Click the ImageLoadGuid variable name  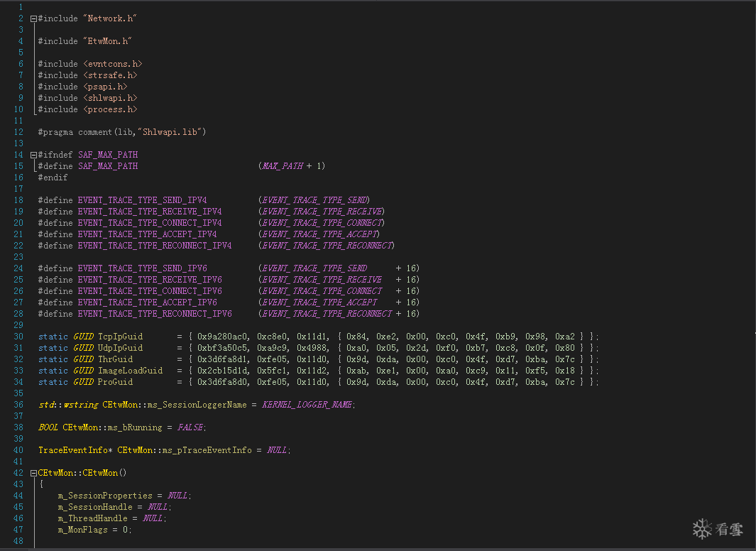pos(130,371)
